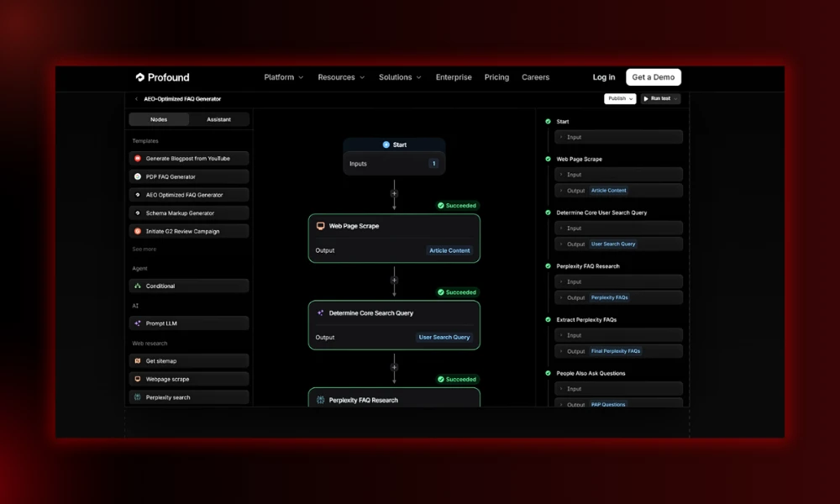The width and height of the screenshot is (840, 504).
Task: Click the back arrow beside AEO-Optimized FAQ Generator
Action: click(x=136, y=99)
